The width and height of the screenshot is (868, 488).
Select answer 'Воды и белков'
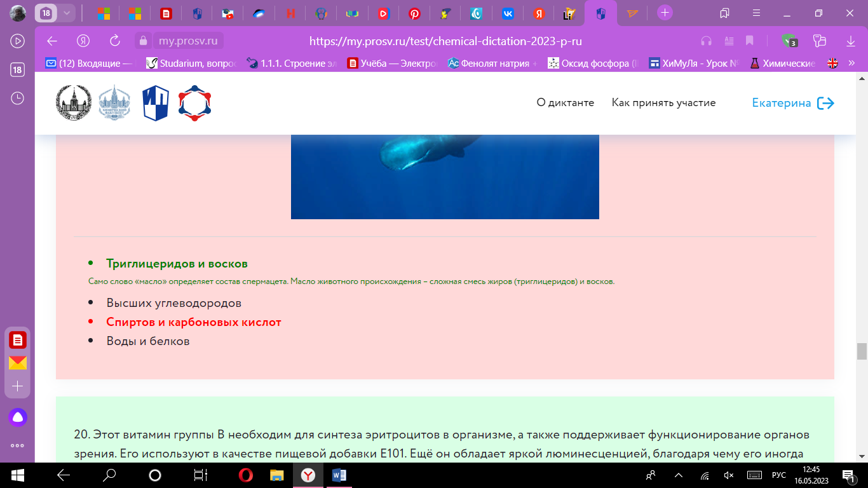point(148,341)
